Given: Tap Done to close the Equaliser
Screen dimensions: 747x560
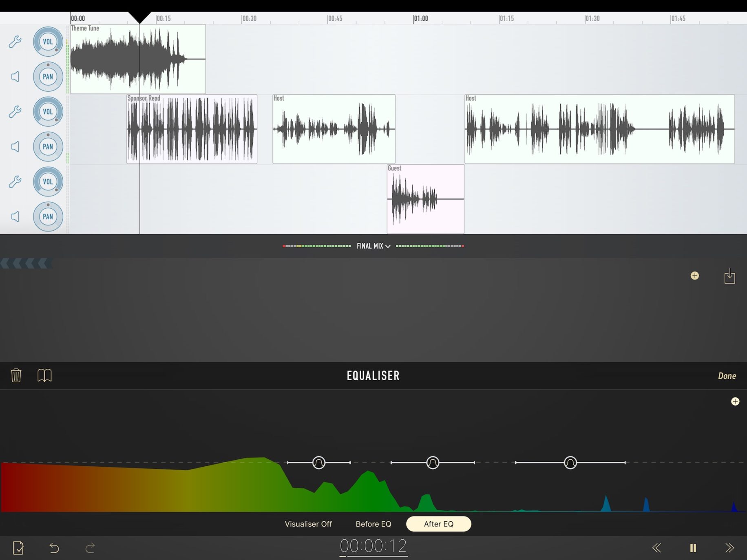Looking at the screenshot, I should [727, 375].
